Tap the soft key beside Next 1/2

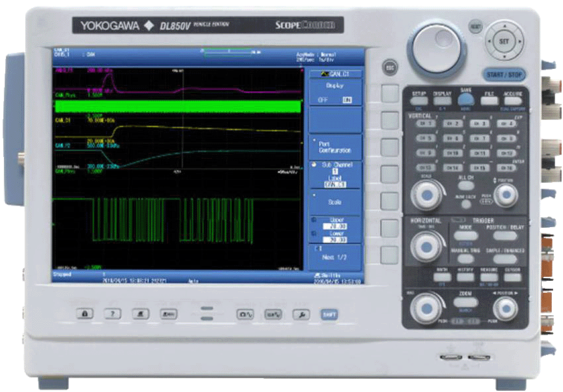[389, 255]
